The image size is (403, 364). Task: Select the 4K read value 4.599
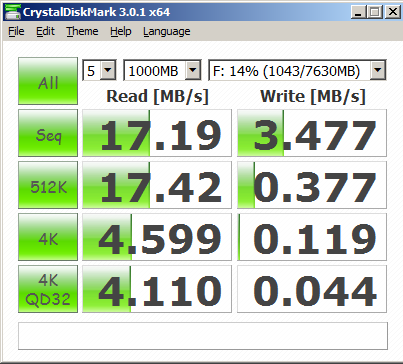(157, 237)
